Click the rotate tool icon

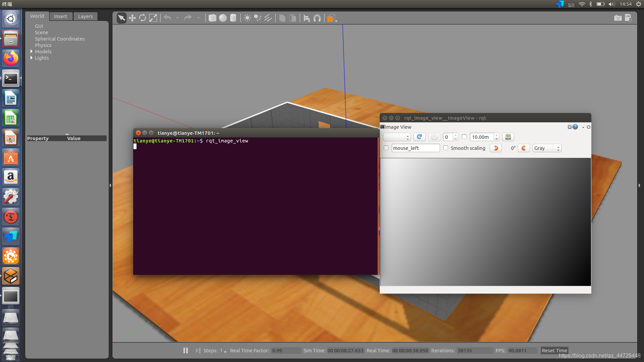[143, 18]
